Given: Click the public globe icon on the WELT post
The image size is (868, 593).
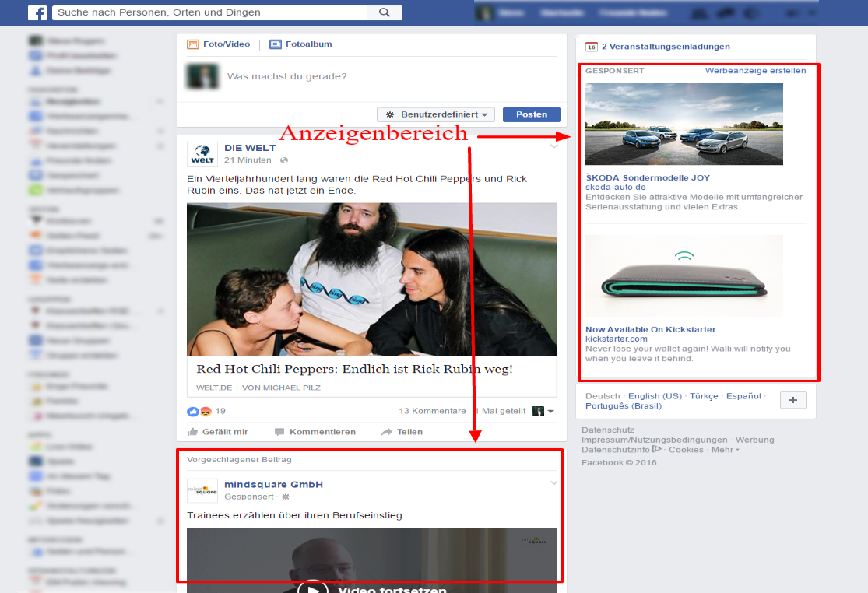Looking at the screenshot, I should coord(284,160).
